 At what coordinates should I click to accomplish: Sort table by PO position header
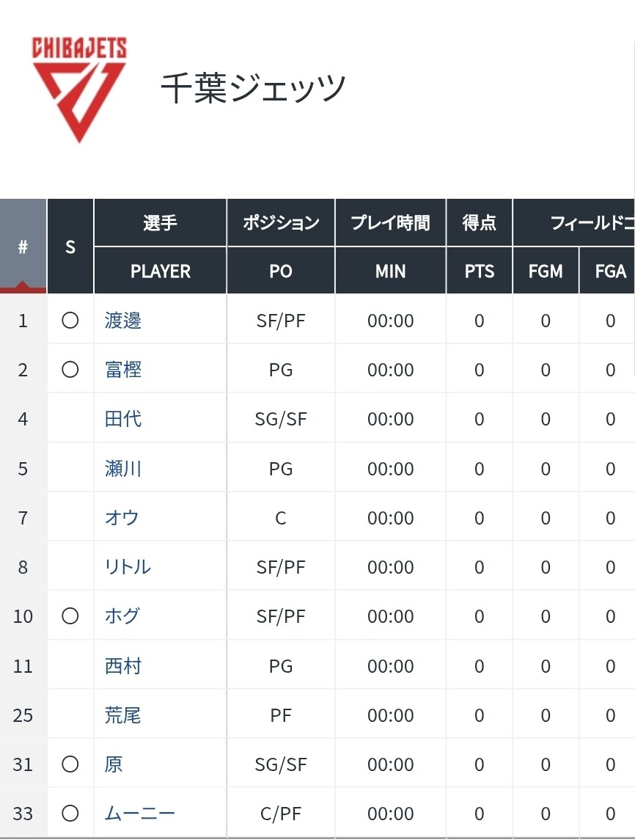pyautogui.click(x=280, y=271)
